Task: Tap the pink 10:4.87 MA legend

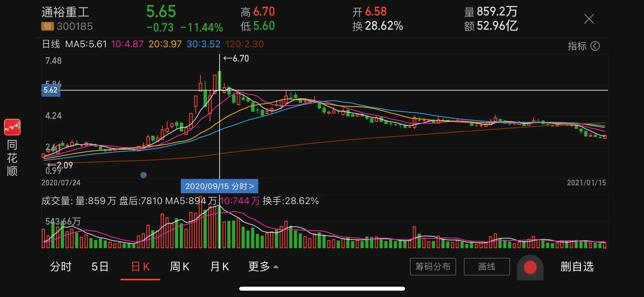Action: tap(127, 44)
